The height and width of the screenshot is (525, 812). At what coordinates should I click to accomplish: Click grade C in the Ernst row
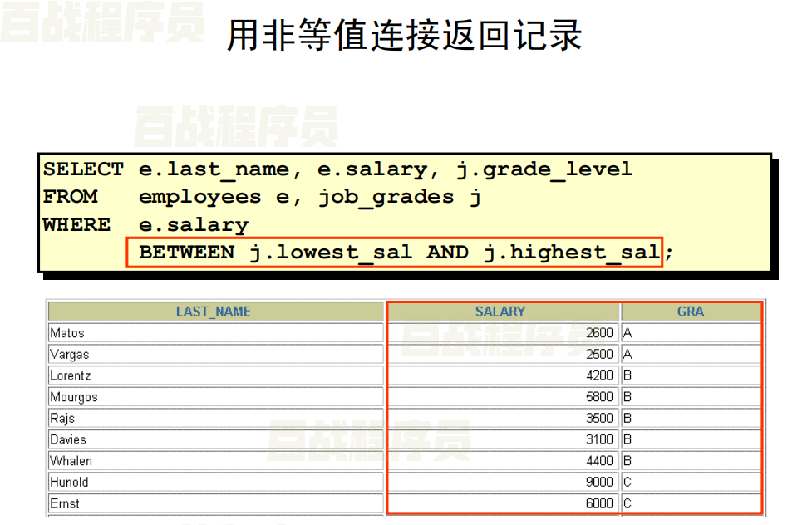coord(628,503)
